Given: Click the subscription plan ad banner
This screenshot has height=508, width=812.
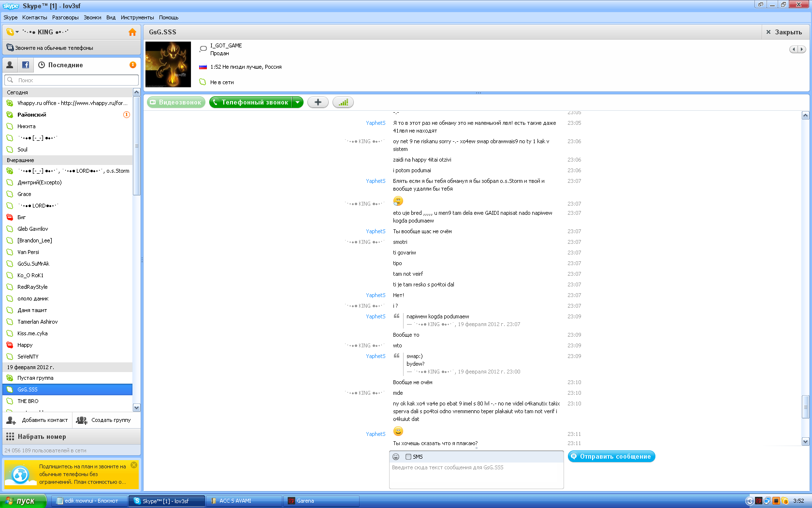Looking at the screenshot, I should (x=72, y=474).
